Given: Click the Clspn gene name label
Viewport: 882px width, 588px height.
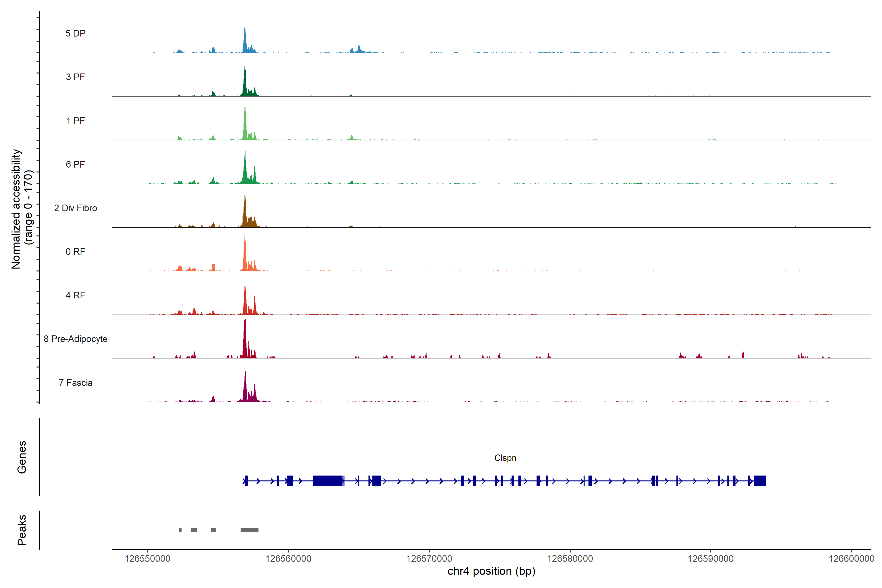Looking at the screenshot, I should click(x=505, y=458).
